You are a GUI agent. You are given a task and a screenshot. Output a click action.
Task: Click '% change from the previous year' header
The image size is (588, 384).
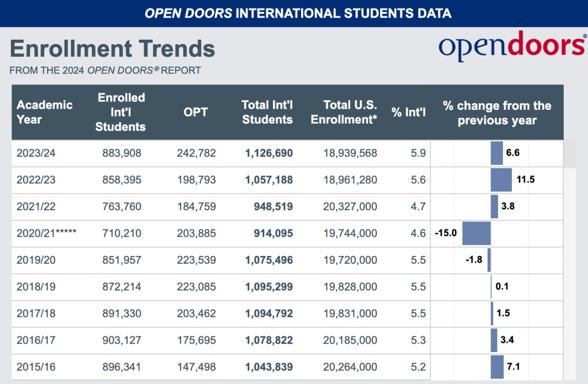coord(497,113)
